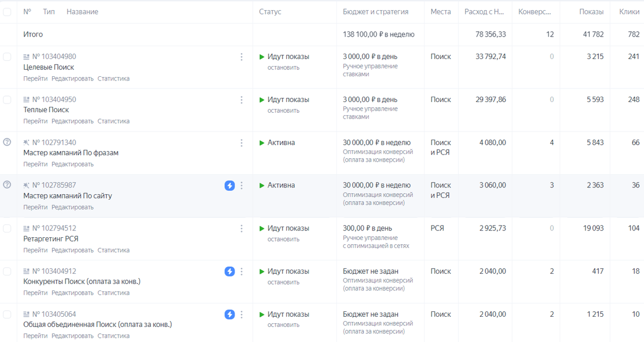The height and width of the screenshot is (342, 644).
Task: Click остановить under Ретаргетинг РСЯ status
Action: tap(283, 239)
